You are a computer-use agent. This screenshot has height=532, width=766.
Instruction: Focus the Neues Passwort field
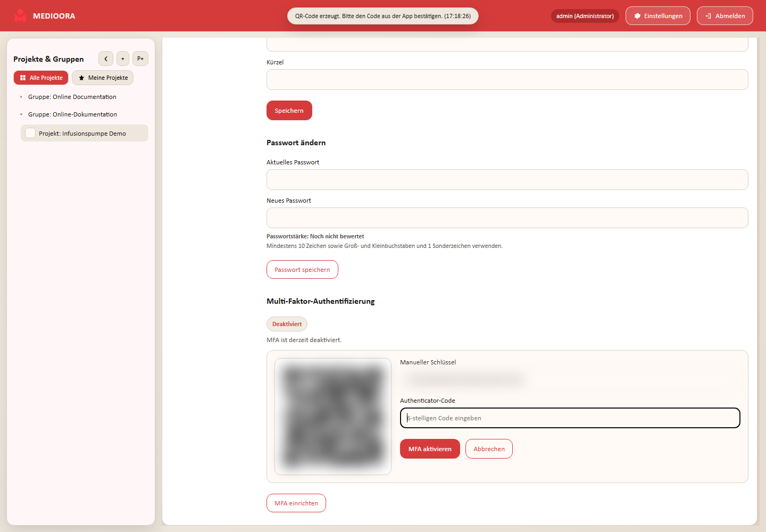tap(507, 218)
